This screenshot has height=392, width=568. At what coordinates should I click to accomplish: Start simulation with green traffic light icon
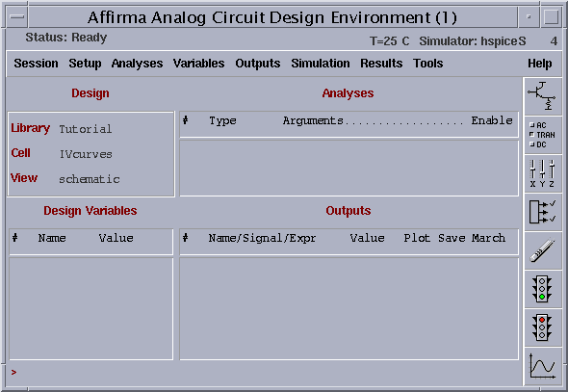(543, 290)
